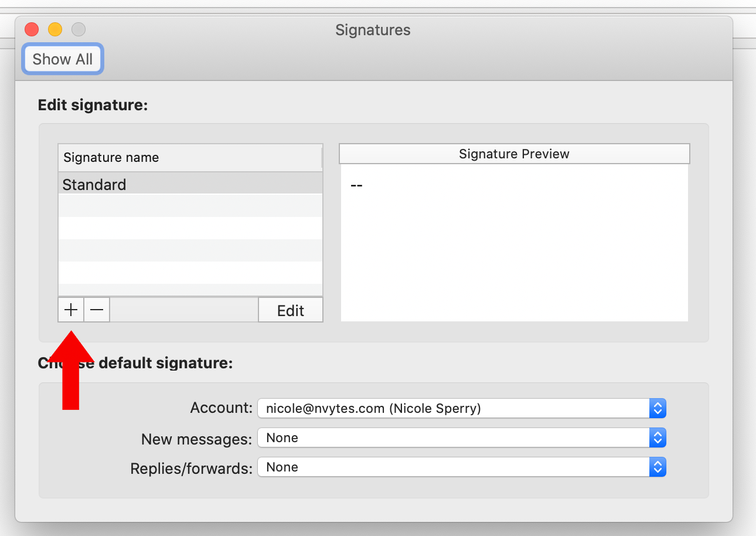Open the New messages signature dropdown
Screen dimensions: 756x536
[x=454, y=437]
